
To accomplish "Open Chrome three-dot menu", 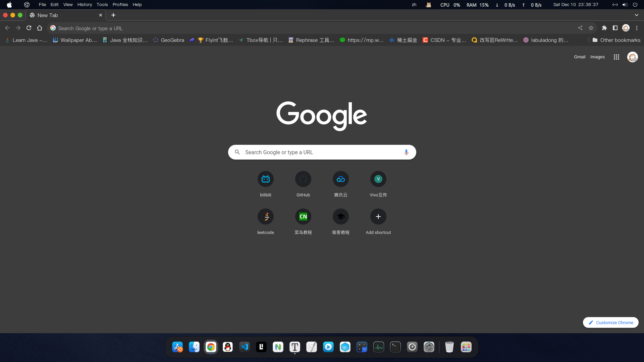I will [637, 28].
